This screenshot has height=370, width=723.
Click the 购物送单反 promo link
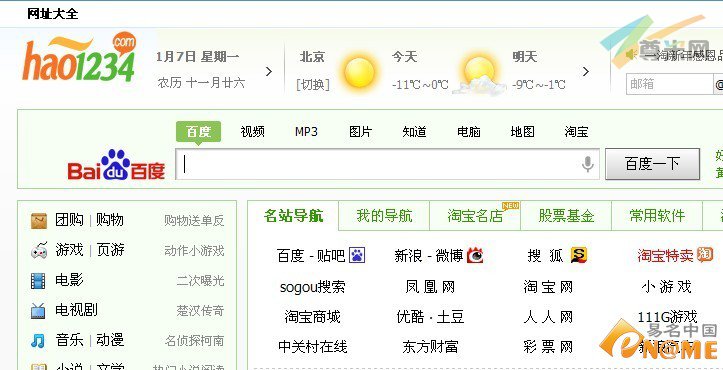point(194,221)
